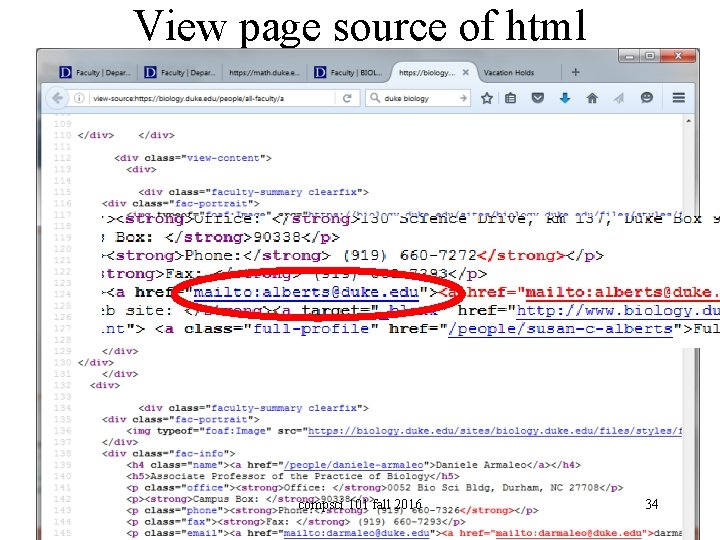The height and width of the screenshot is (540, 720).
Task: Click "fac-portrait" on line 116
Action: coord(211,203)
